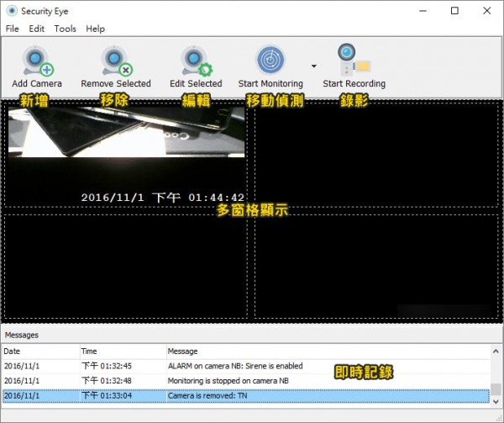Click the Remove Selected camera icon

click(116, 61)
